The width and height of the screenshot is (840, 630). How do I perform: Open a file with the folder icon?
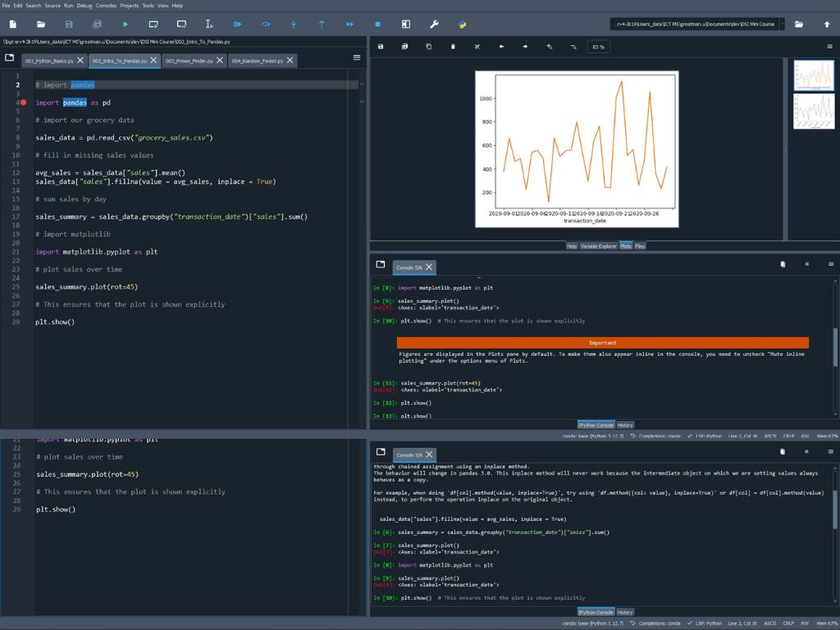pyautogui.click(x=41, y=24)
